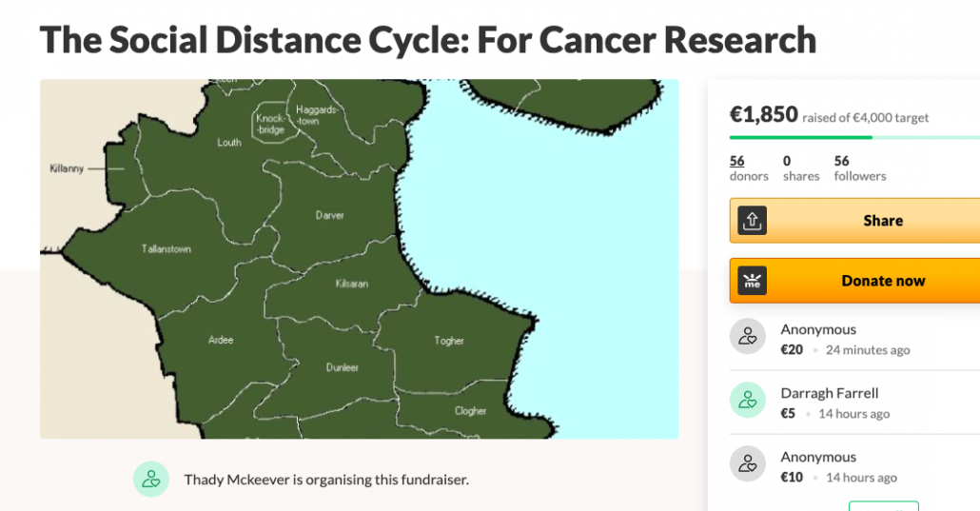Click the share upload icon
Image resolution: width=980 pixels, height=511 pixels.
752,220
